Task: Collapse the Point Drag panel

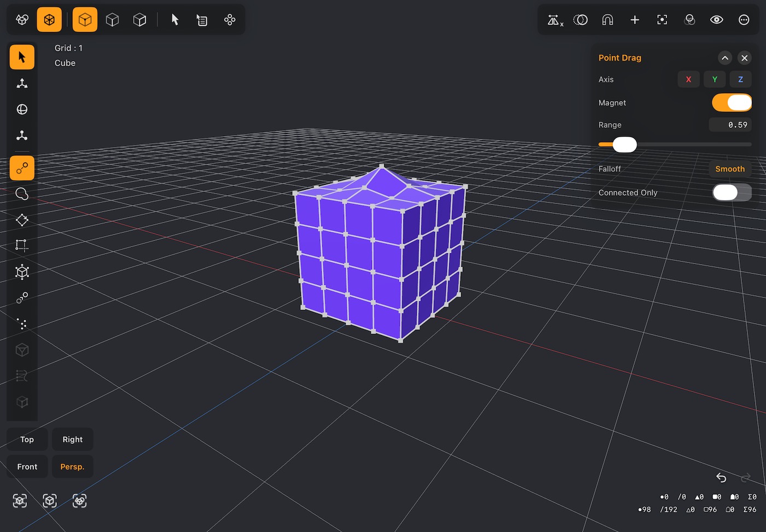Action: [725, 58]
